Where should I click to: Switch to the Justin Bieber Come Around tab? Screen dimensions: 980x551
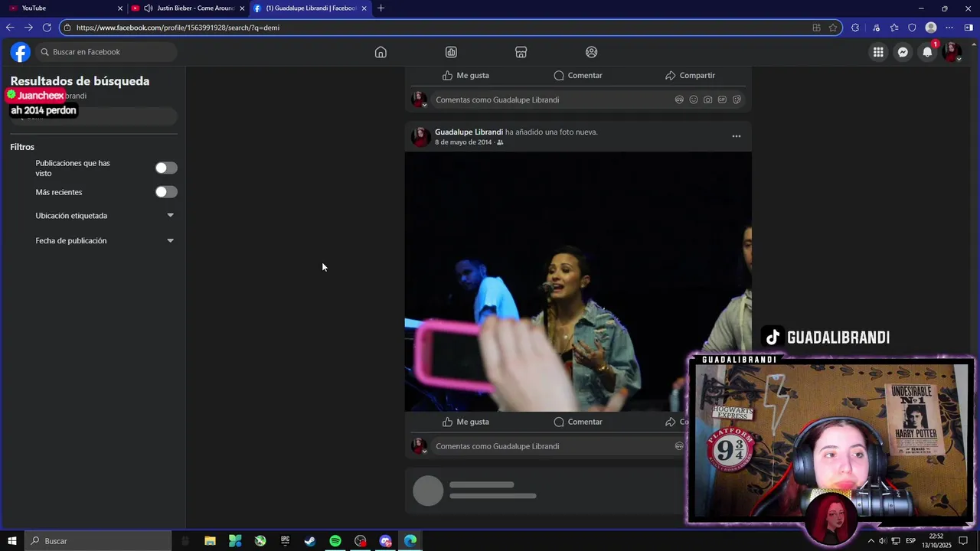(x=188, y=8)
